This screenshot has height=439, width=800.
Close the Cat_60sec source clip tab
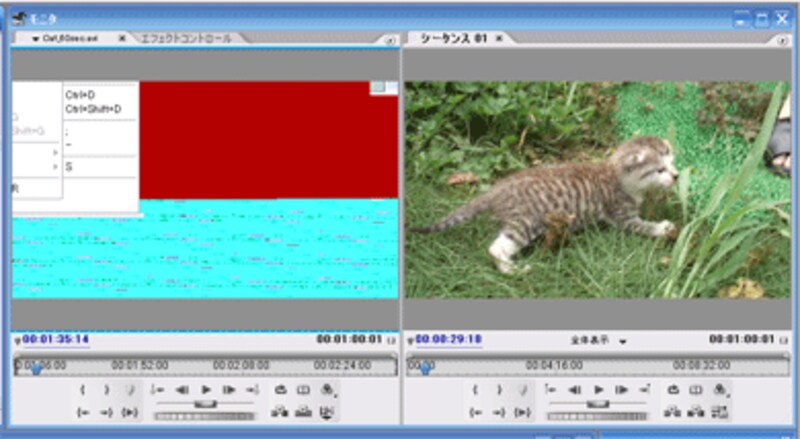click(x=122, y=38)
